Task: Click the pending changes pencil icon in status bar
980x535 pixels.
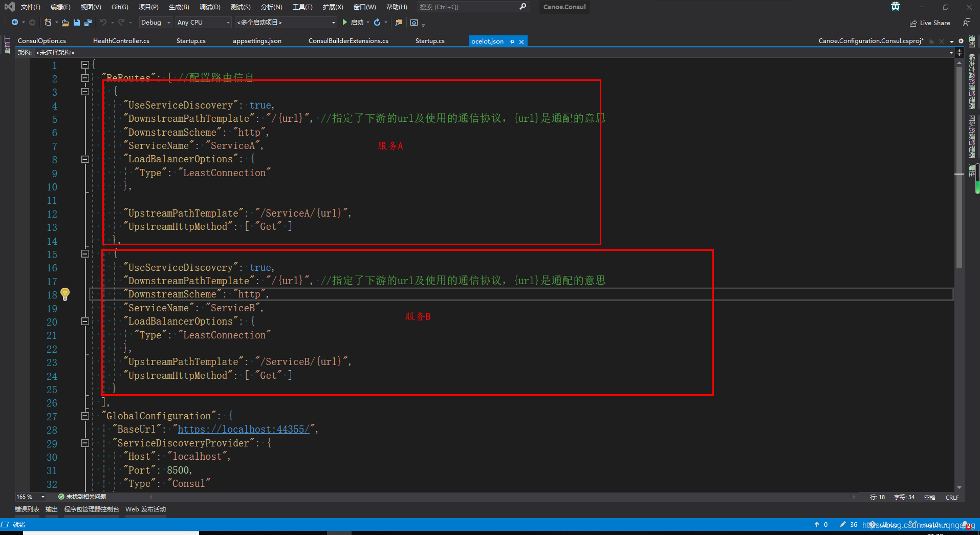Action: pos(842,524)
